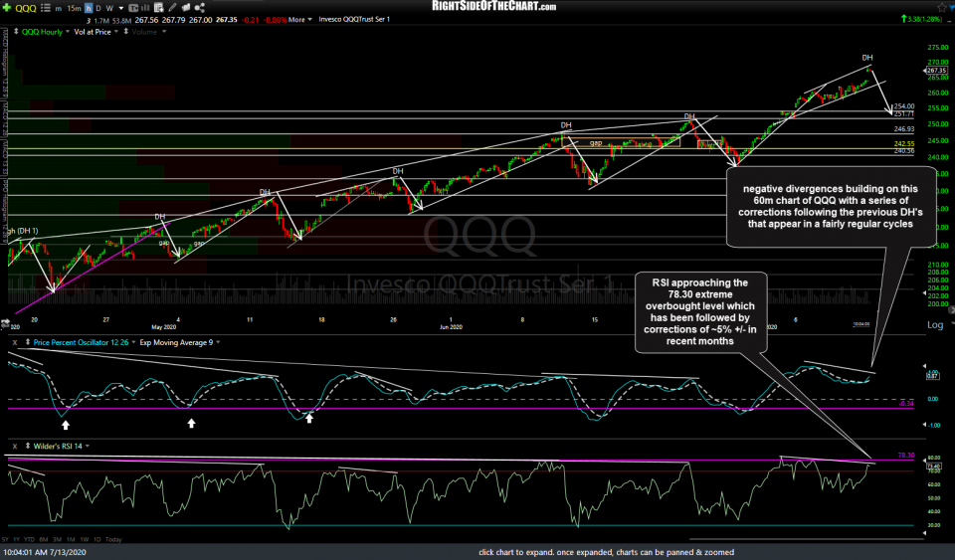Click reorder arrows beside Price Percent Oscillator
Viewport: 955px width, 560px height.
[28, 342]
